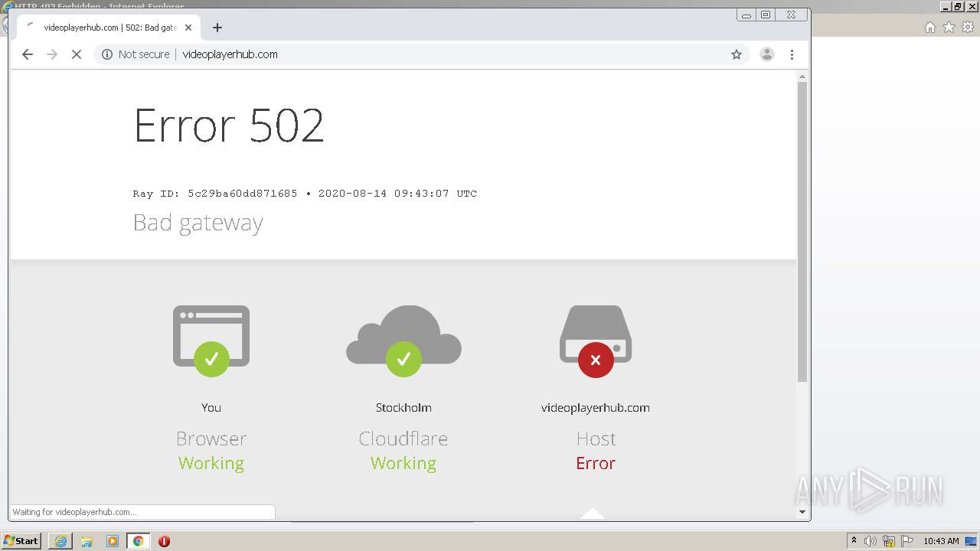Click the forward navigation arrow
The width and height of the screenshot is (980, 551).
tap(52, 54)
